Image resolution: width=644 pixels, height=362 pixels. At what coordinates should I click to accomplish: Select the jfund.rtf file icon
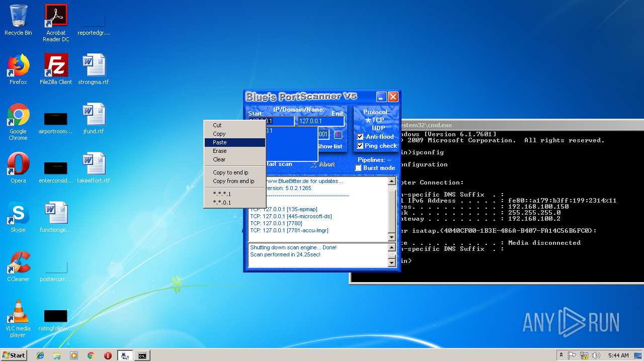coord(94,119)
